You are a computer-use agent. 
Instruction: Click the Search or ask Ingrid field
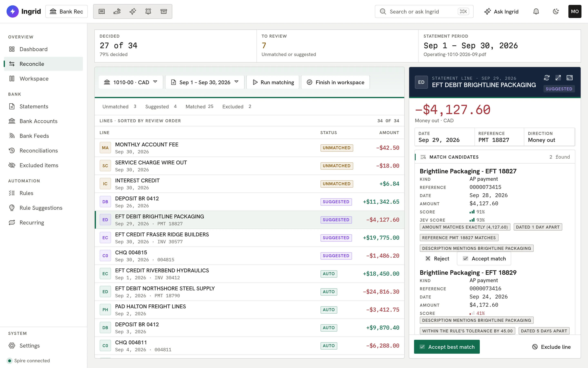[424, 11]
